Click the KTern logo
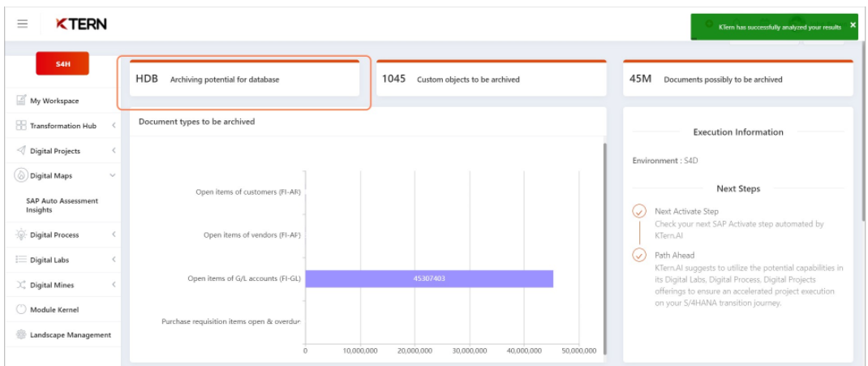The height and width of the screenshot is (366, 868). [x=81, y=24]
